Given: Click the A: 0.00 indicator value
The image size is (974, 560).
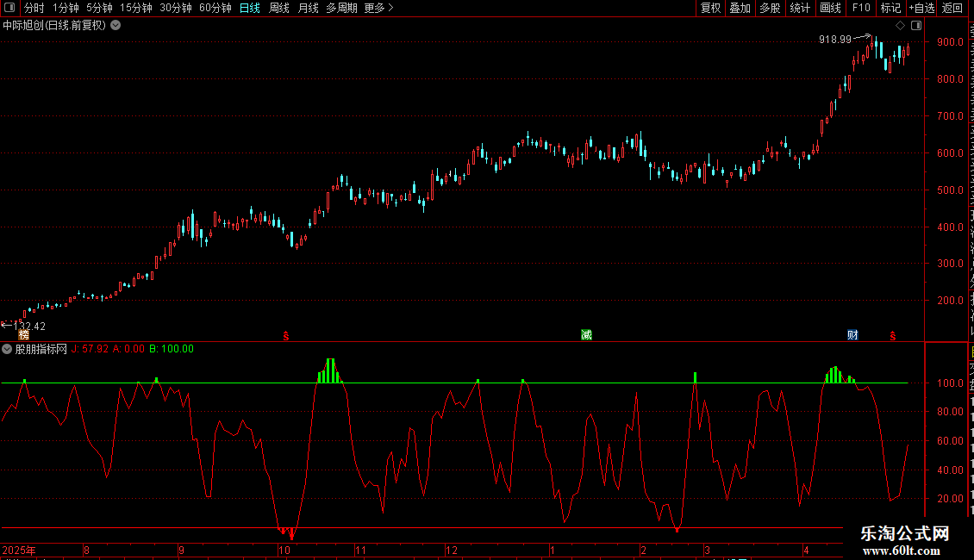Looking at the screenshot, I should pos(128,349).
